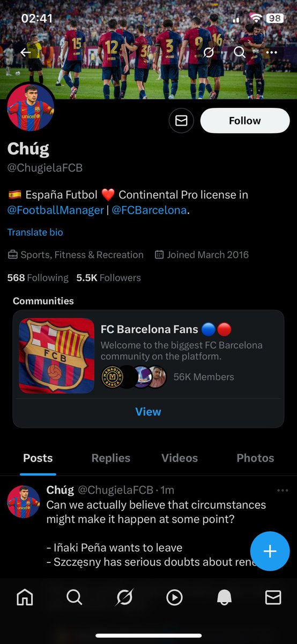This screenshot has width=297, height=644.
Task: Switch to the Replies tab
Action: [x=111, y=458]
